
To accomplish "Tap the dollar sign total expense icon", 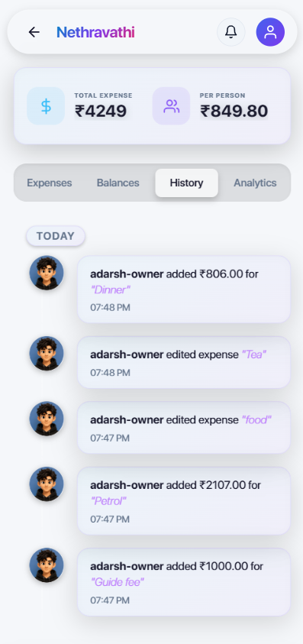I will click(46, 106).
